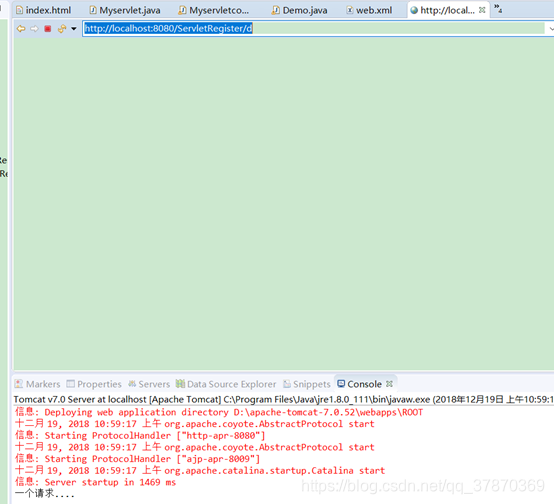This screenshot has height=504, width=554.
Task: Click the Snippets view icon
Action: [x=287, y=384]
